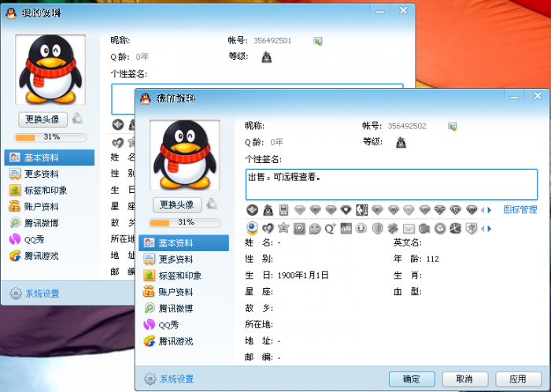
Task: Click the black heart diamond icon
Action: coord(346,210)
